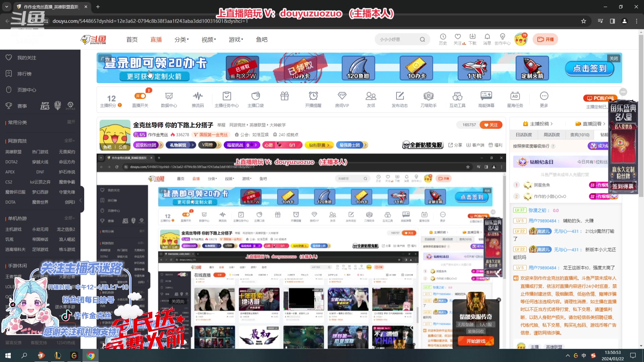Image resolution: width=644 pixels, height=362 pixels.
Task: Bookmark this page with star icon
Action: point(584,21)
